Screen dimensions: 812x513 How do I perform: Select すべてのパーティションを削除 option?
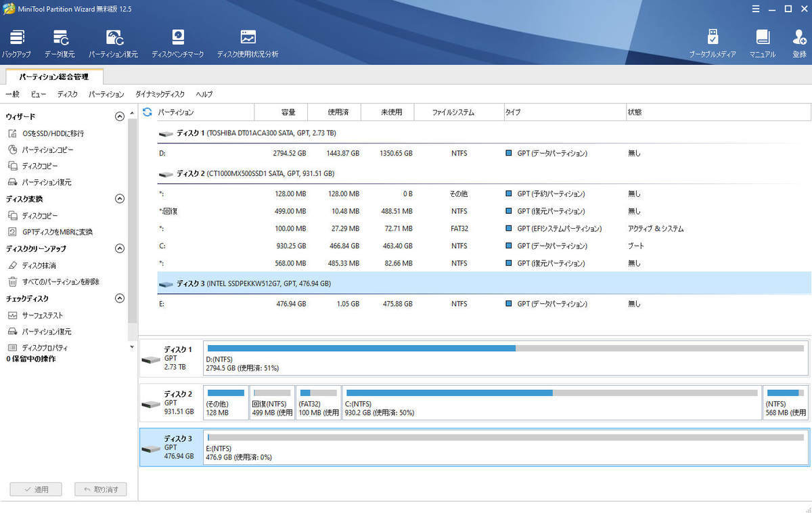click(x=53, y=282)
